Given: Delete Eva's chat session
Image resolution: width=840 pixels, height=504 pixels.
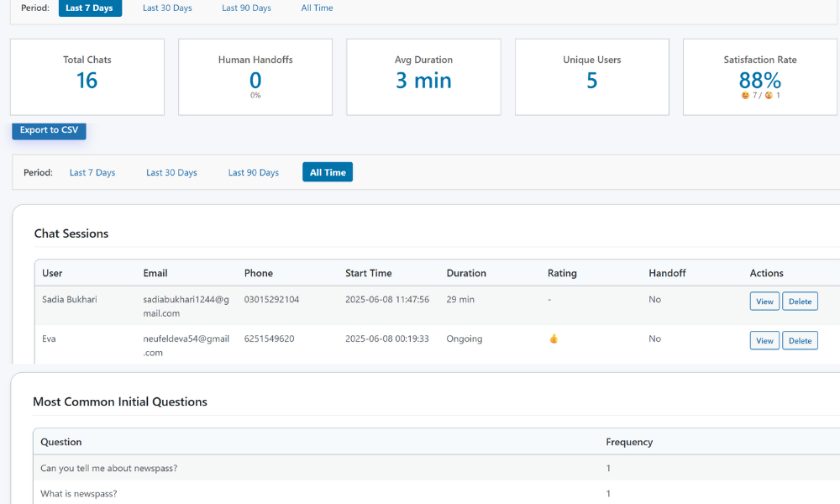Looking at the screenshot, I should pos(800,340).
